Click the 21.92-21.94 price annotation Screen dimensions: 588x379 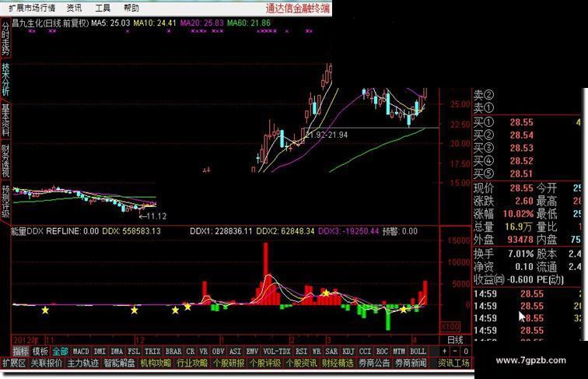coord(327,135)
